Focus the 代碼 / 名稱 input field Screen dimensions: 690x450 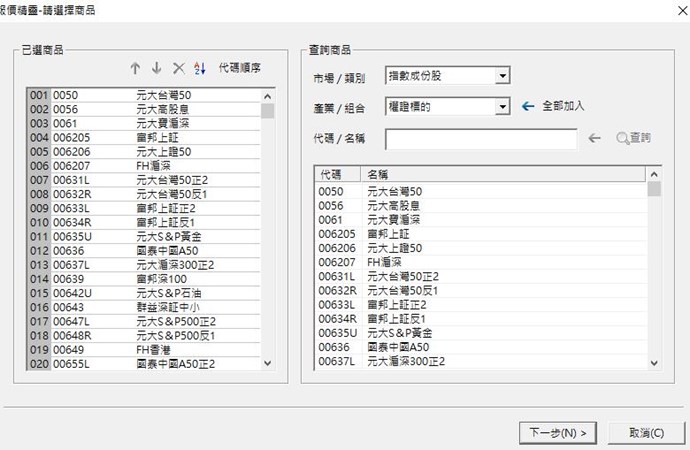point(480,139)
